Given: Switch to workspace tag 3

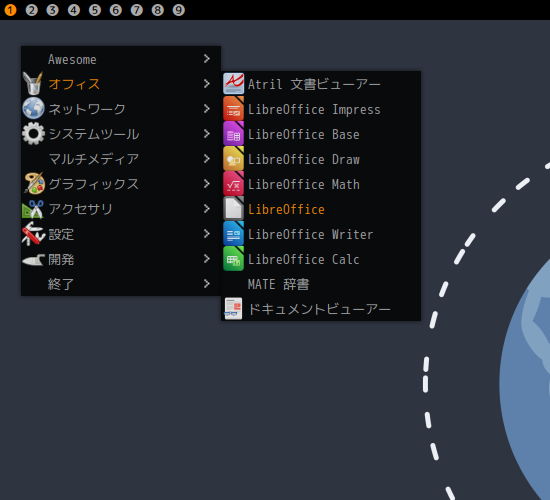Looking at the screenshot, I should click(x=53, y=10).
